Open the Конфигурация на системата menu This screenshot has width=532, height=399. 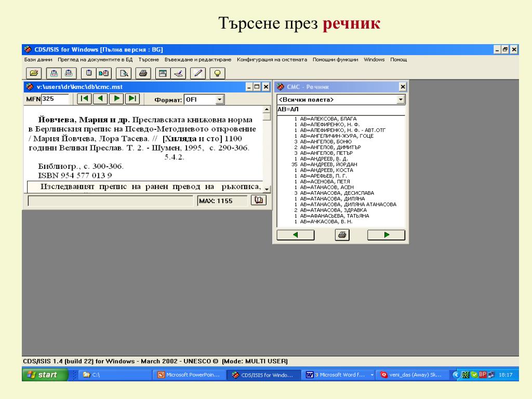point(272,60)
